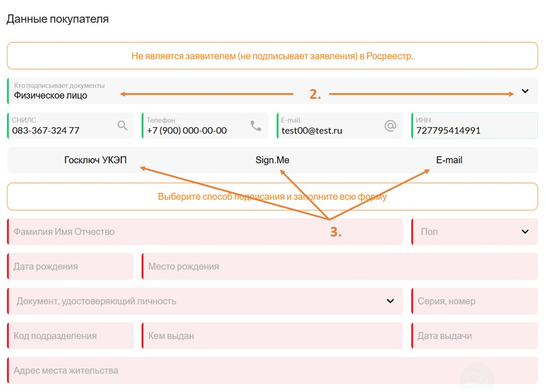
Task: Choose E-mail as signing method
Action: (x=449, y=160)
